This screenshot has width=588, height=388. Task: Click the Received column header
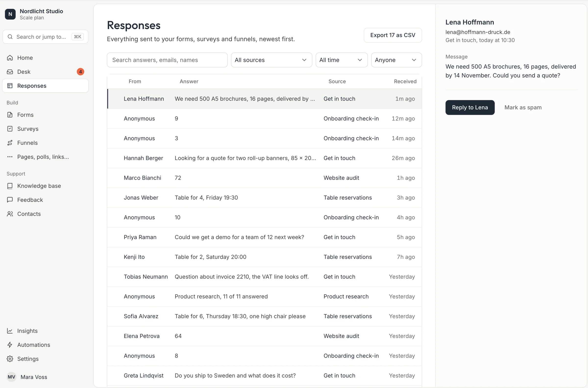(405, 81)
